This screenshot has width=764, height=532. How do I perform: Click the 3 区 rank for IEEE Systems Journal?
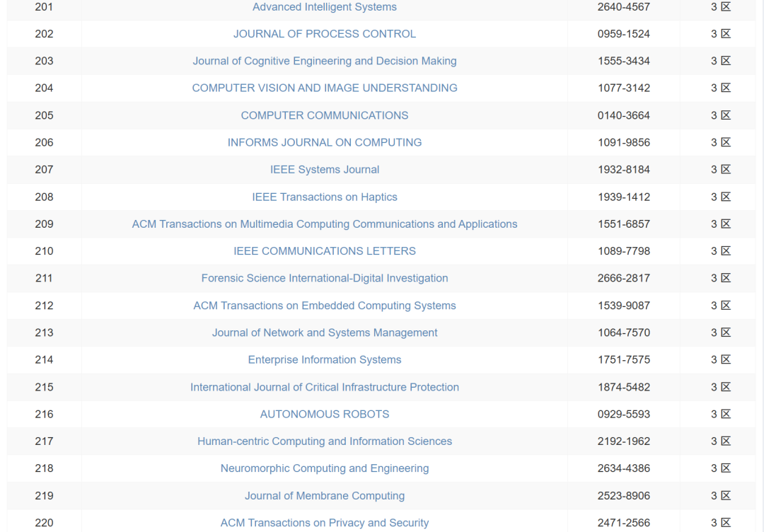(x=721, y=170)
